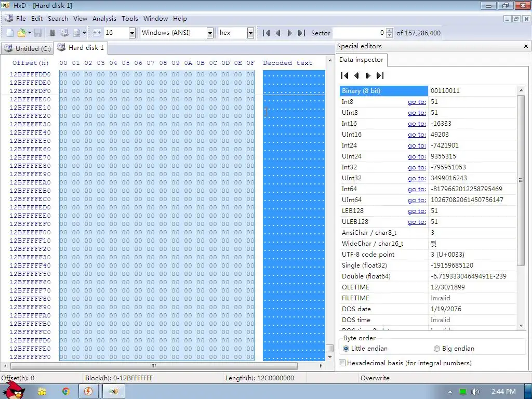This screenshot has width=532, height=399.
Task: Jump to last byte in Data inspector
Action: [380, 76]
